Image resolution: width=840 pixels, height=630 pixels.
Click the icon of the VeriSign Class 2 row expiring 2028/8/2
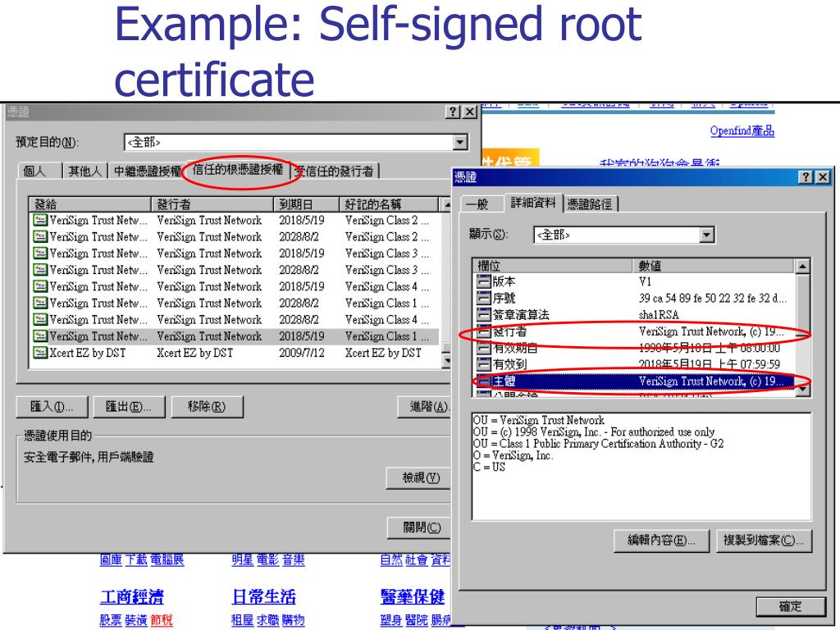40,236
